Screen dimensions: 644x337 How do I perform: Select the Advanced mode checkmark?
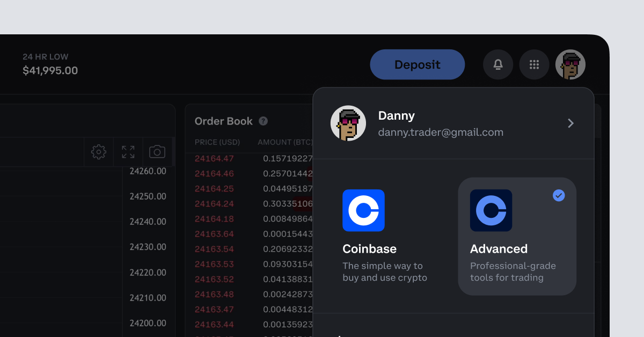click(559, 196)
